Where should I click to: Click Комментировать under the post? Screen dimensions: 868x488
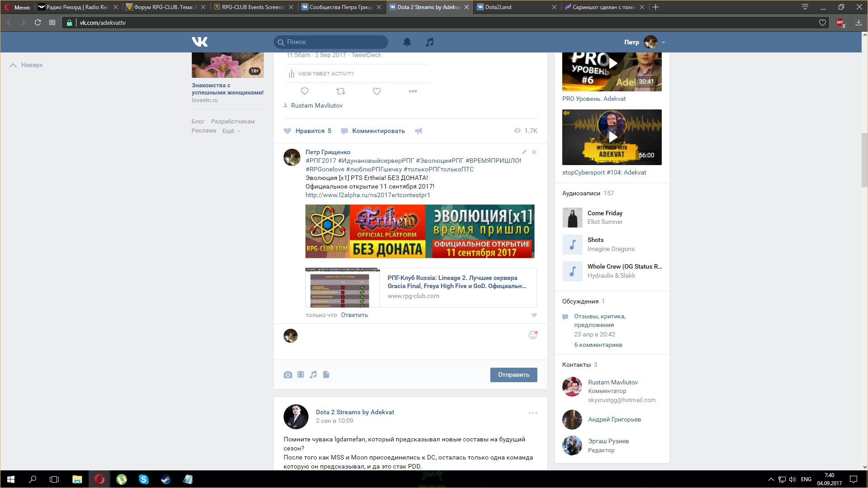(x=373, y=131)
